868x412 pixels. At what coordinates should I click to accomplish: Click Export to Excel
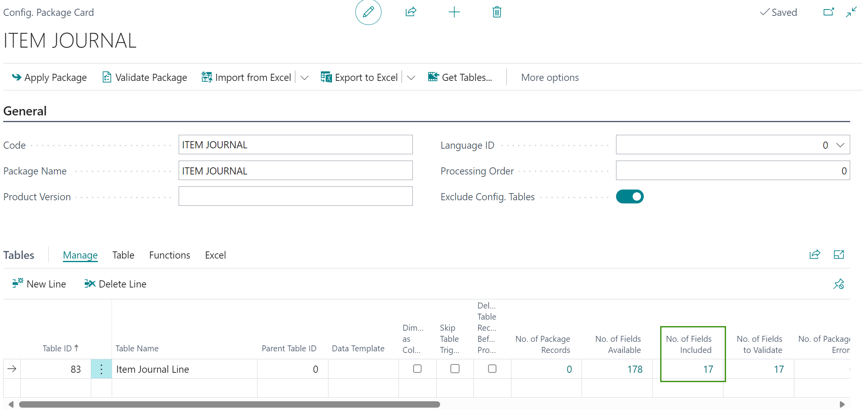click(359, 77)
